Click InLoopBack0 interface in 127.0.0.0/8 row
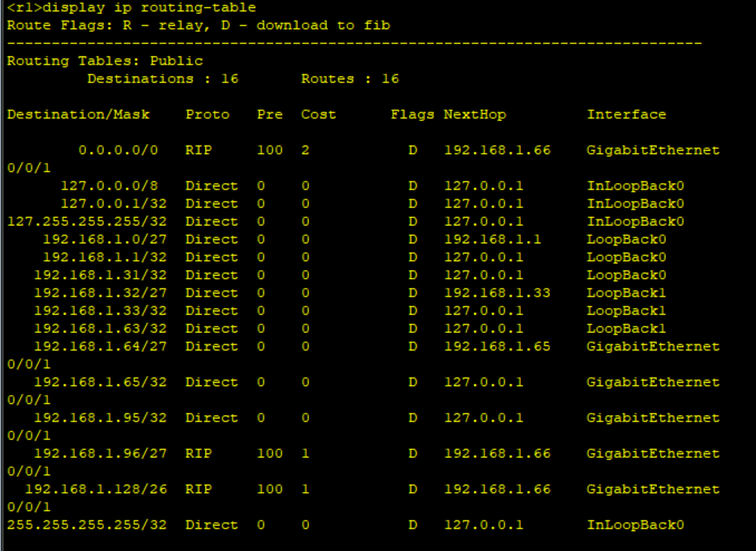Image resolution: width=756 pixels, height=551 pixels. click(x=636, y=186)
